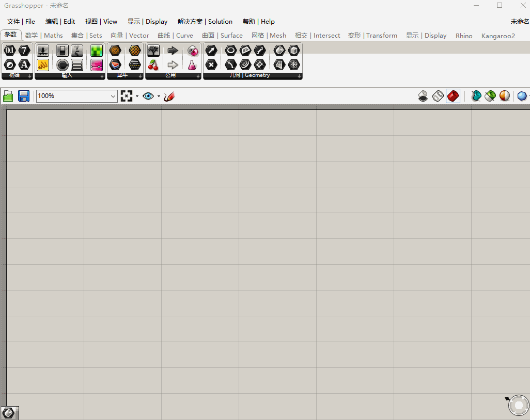Pick the Boolean half-circle parameter icon

[9, 65]
